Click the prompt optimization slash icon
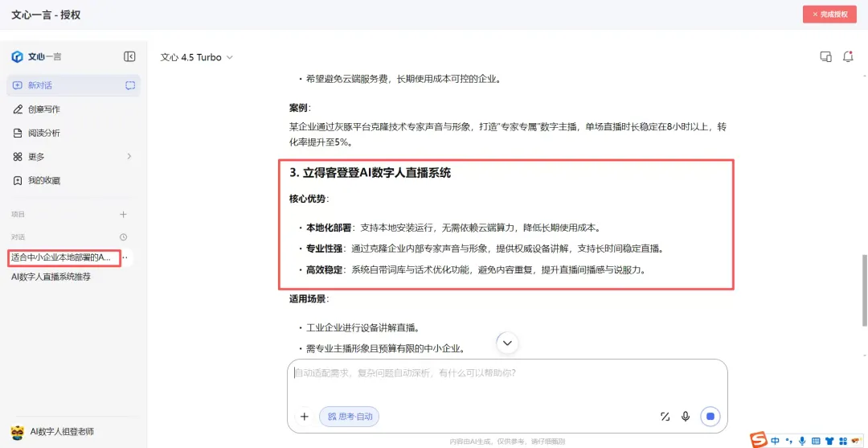Viewport: 868px width, 448px height. click(665, 417)
